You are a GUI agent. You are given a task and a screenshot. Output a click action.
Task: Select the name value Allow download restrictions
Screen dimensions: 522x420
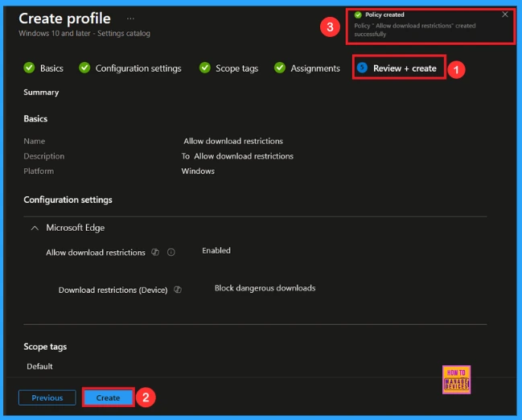[x=233, y=142]
